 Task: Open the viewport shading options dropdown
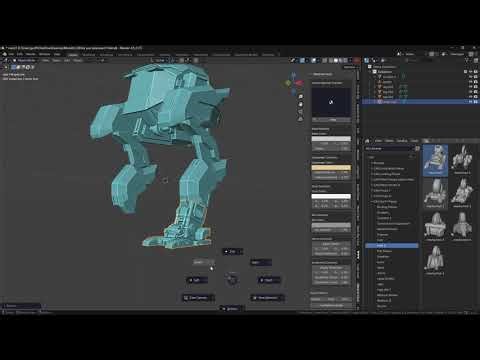pos(350,60)
